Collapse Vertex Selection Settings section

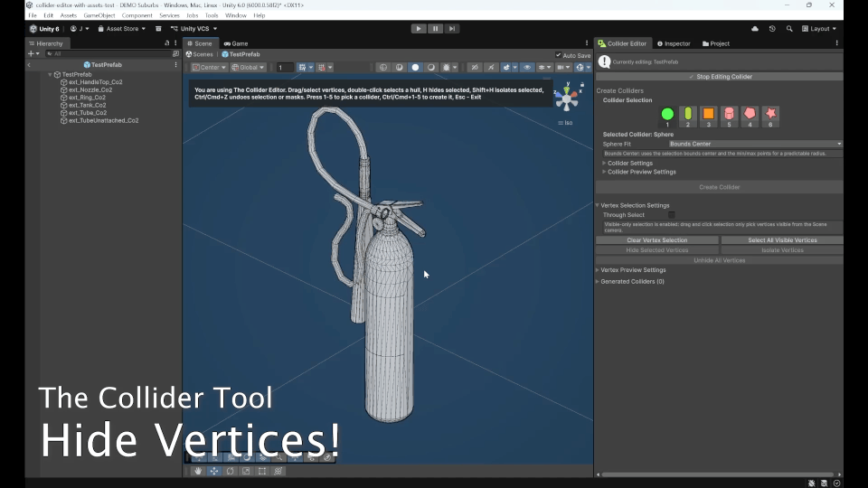[x=633, y=205]
